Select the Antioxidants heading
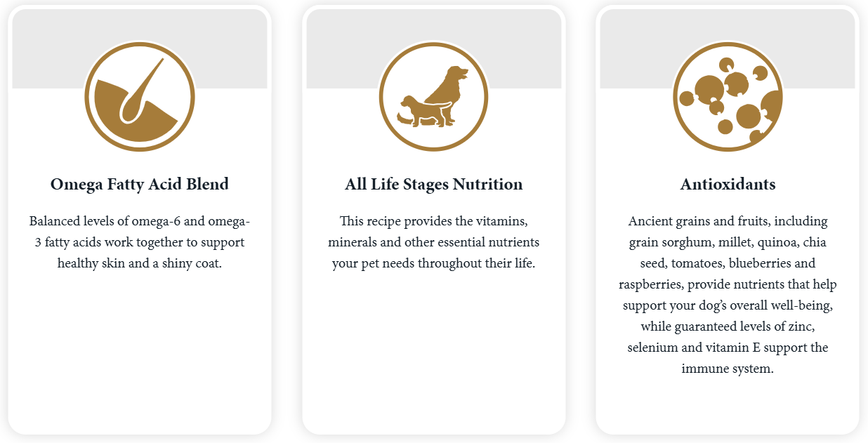The height and width of the screenshot is (443, 868). pyautogui.click(x=728, y=185)
